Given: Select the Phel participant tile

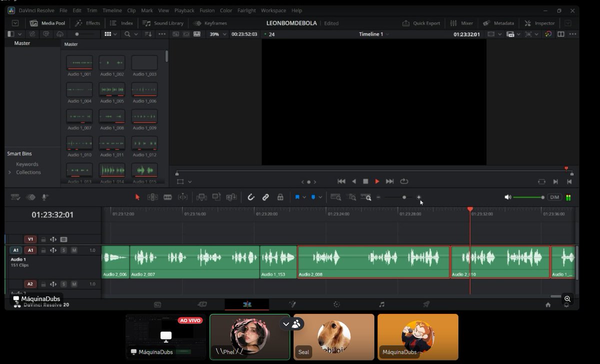Looking at the screenshot, I should click(x=249, y=337).
